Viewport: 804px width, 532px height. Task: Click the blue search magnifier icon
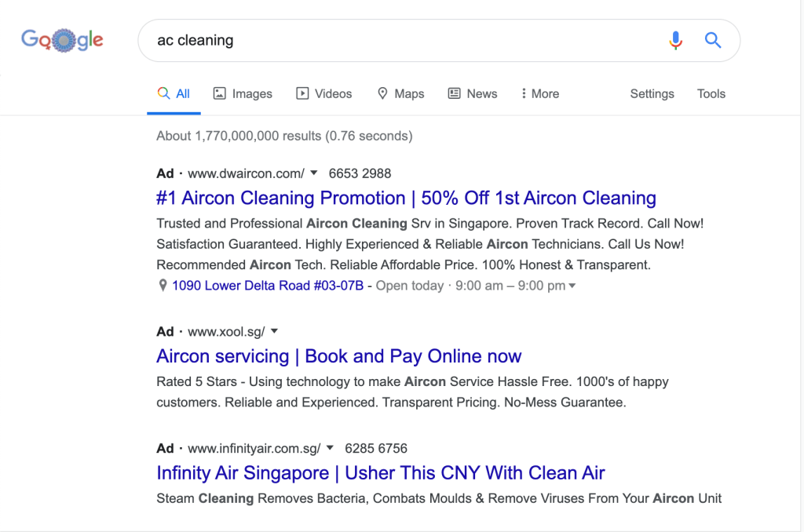coord(713,40)
